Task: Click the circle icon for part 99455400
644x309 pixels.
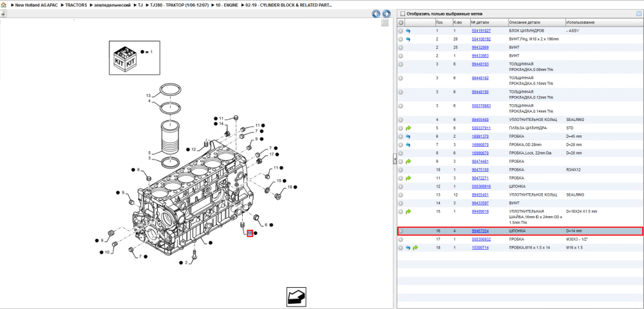Action: [401, 120]
